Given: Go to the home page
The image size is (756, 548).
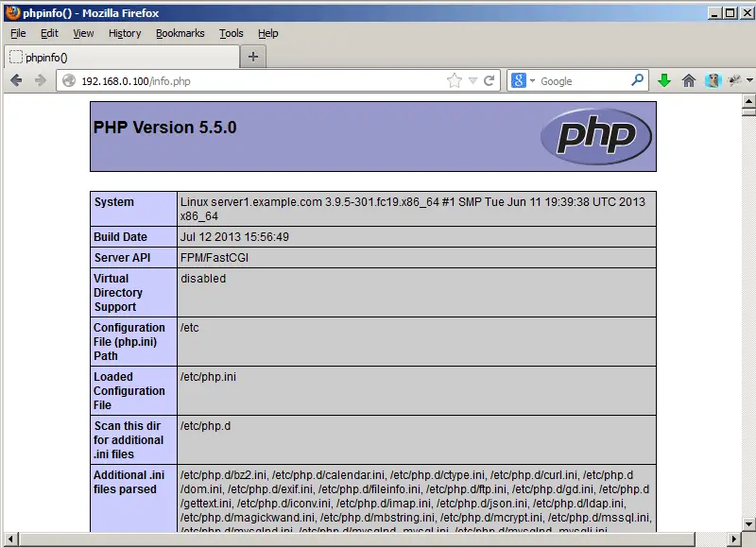Looking at the screenshot, I should pyautogui.click(x=689, y=80).
